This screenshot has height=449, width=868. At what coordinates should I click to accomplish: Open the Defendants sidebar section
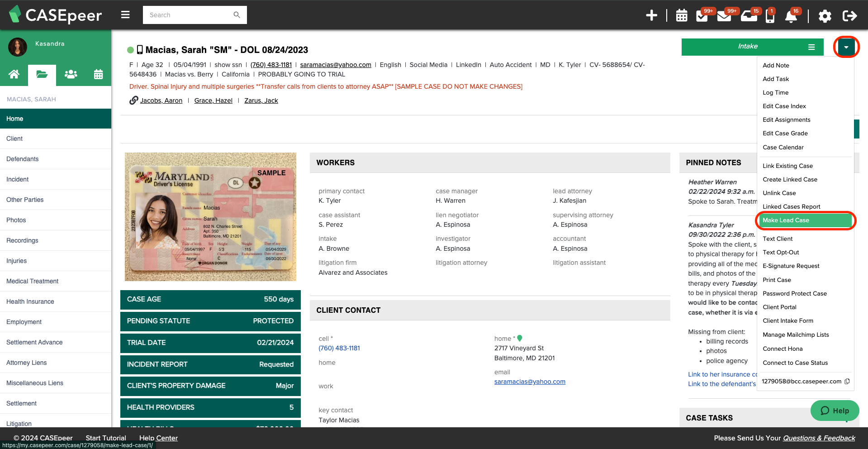[56, 159]
